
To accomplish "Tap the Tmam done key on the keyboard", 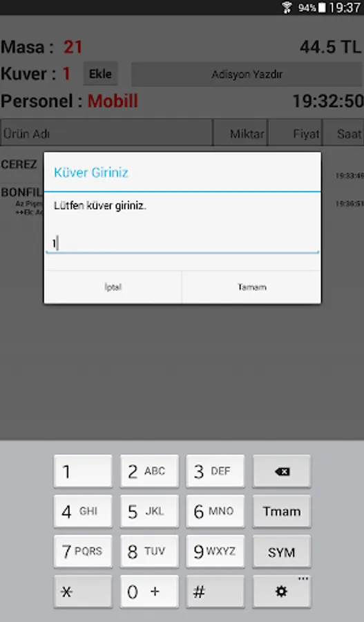I will click(x=282, y=511).
